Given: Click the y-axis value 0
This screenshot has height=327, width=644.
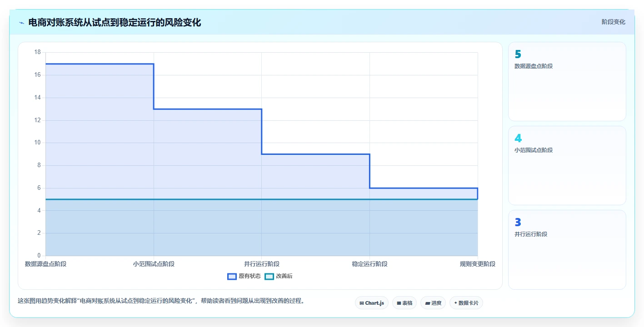Looking at the screenshot, I should click(x=39, y=256).
